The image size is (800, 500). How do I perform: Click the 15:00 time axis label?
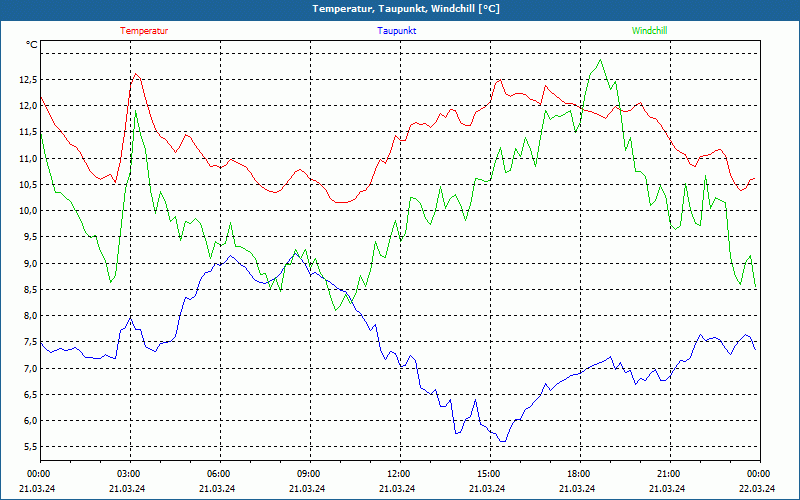[488, 474]
